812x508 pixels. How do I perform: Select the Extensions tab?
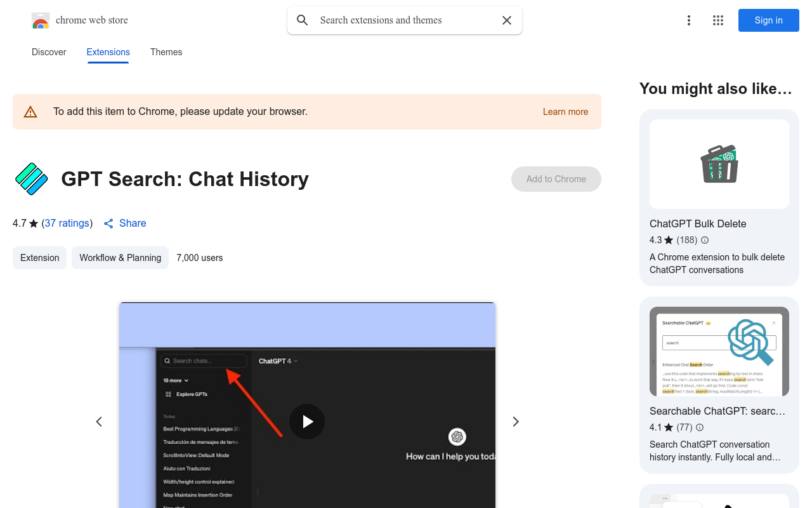(x=108, y=52)
